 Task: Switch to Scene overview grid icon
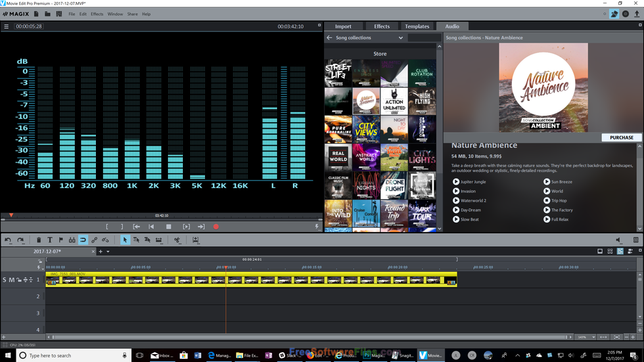[610, 251]
